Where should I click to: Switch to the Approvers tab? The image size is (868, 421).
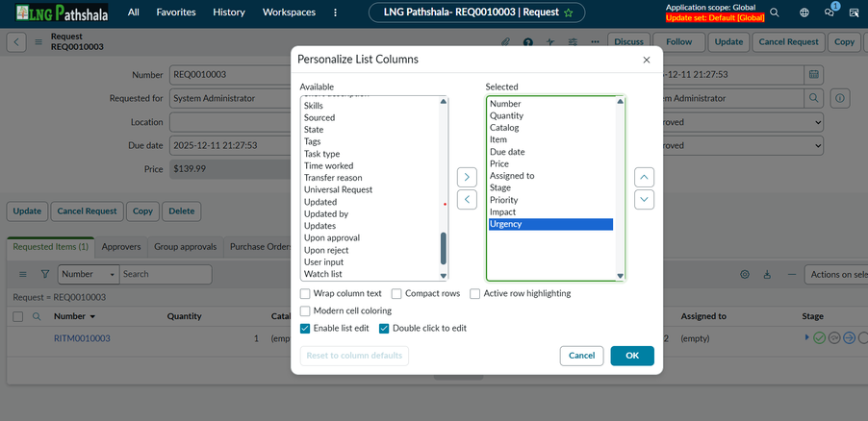(121, 247)
